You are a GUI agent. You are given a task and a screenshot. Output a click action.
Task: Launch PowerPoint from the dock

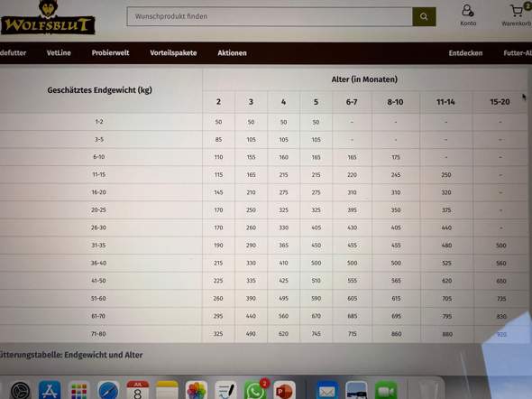(284, 391)
